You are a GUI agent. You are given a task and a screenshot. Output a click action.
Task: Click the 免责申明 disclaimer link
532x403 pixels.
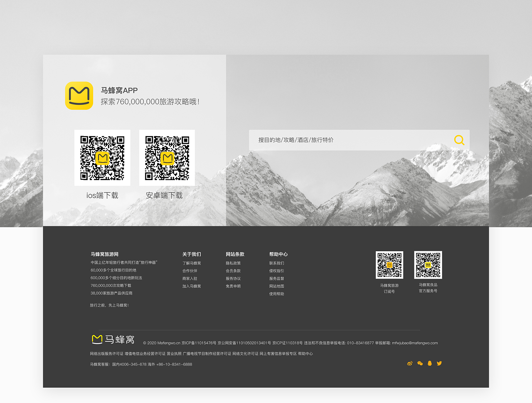(x=233, y=286)
